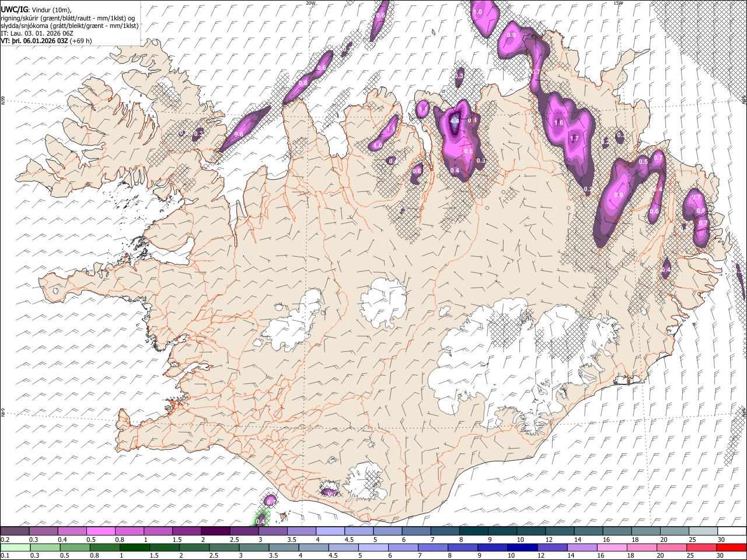Click the '0.2' label starting the top legend row

[x=4, y=540]
